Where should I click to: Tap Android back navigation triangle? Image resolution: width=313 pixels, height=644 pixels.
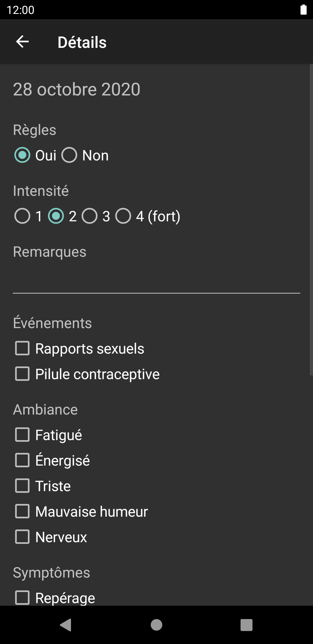(66, 625)
